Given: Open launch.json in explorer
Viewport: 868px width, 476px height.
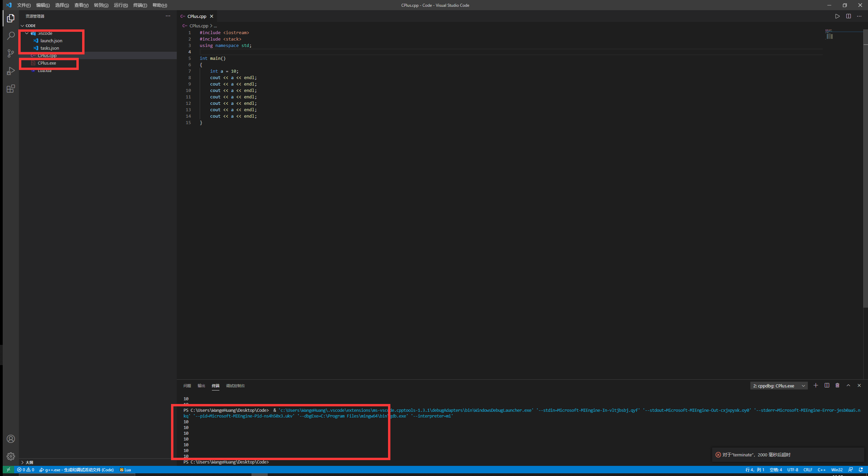Looking at the screenshot, I should coord(51,41).
